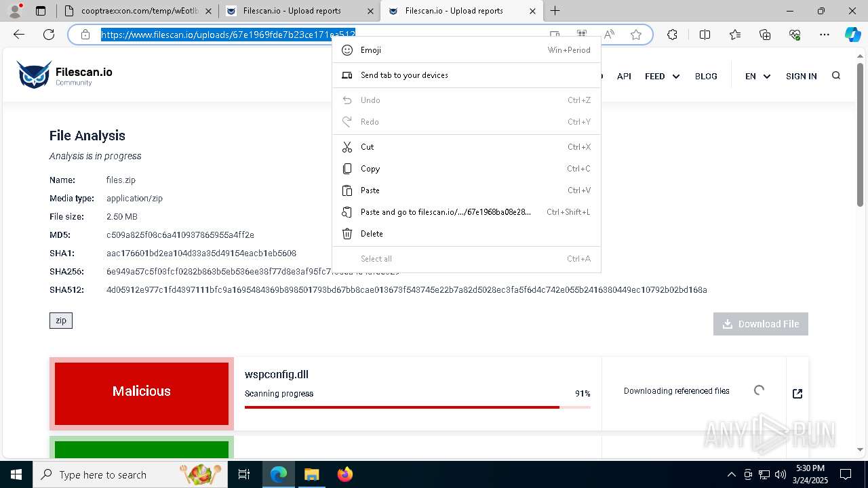Click the wspconfig.dll scanning progress bar
This screenshot has width=868, height=488.
(x=418, y=407)
